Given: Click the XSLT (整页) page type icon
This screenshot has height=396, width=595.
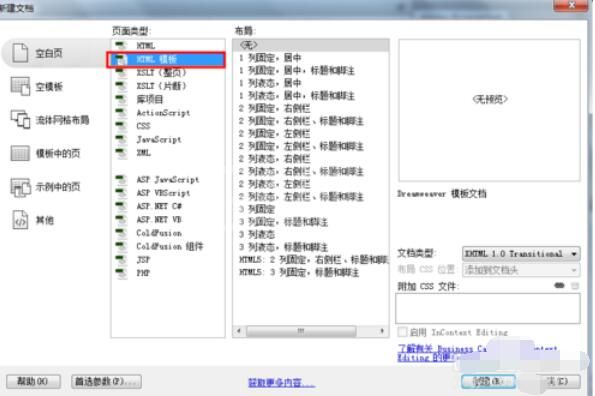Looking at the screenshot, I should [x=121, y=72].
